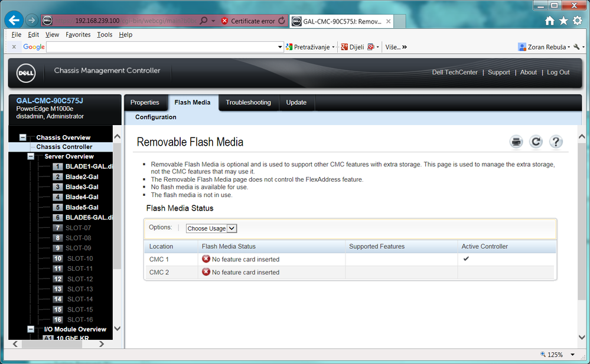Viewport: 590px width, 364px height.
Task: Open the address bar history dropdown arrow
Action: click(213, 21)
